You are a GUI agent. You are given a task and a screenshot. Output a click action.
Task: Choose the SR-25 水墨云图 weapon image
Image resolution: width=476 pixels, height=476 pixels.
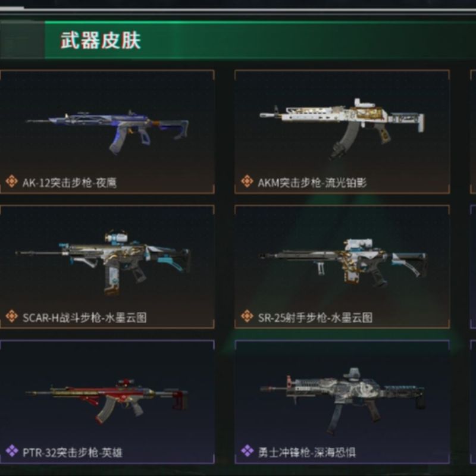coord(342,263)
